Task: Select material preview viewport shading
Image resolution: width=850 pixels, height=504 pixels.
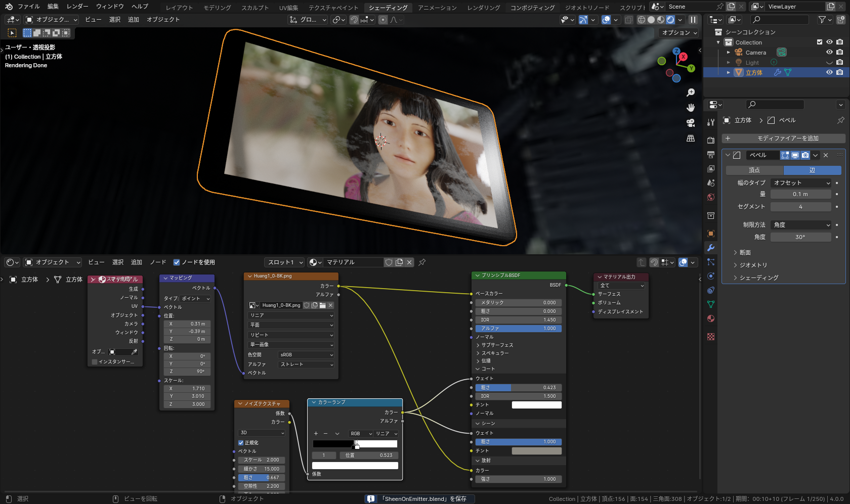Action: click(x=661, y=20)
